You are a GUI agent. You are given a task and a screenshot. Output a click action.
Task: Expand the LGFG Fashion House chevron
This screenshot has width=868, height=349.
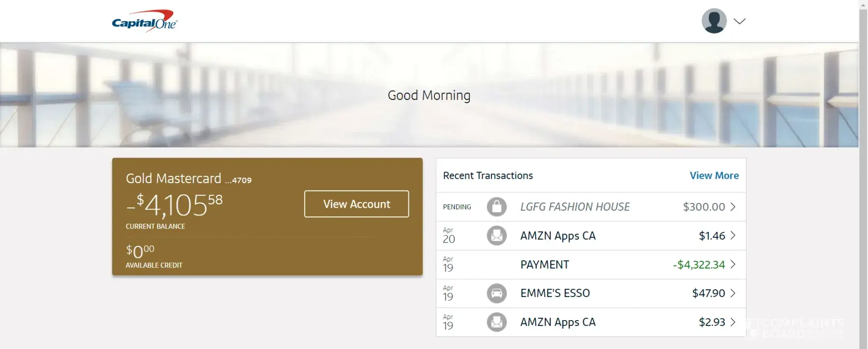click(733, 207)
